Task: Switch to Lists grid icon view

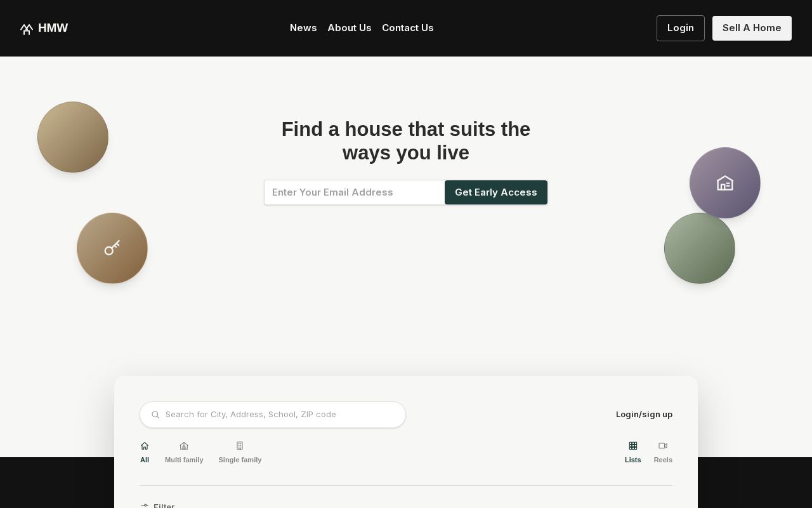Action: (633, 446)
